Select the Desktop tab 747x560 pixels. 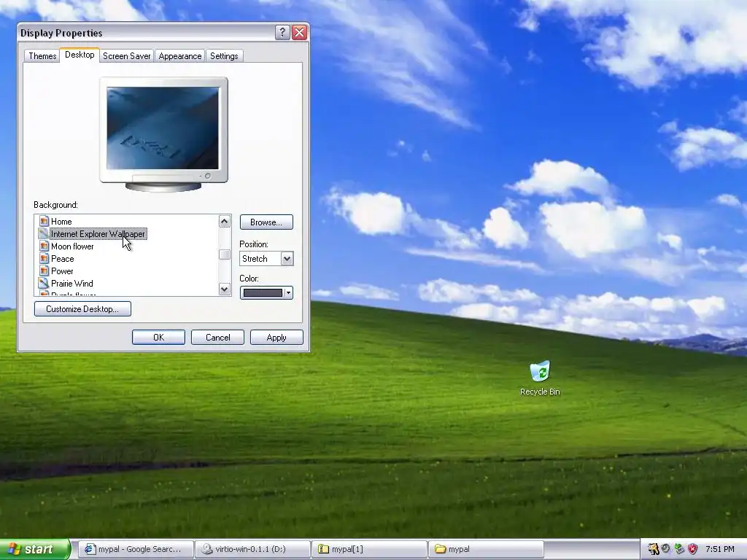coord(80,55)
